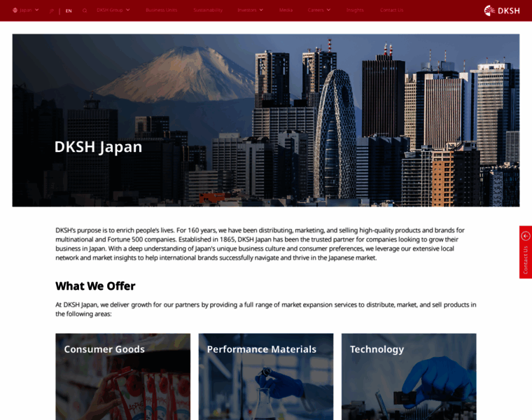Open the Consumer Goods card
The width and height of the screenshot is (532, 420).
[122, 377]
